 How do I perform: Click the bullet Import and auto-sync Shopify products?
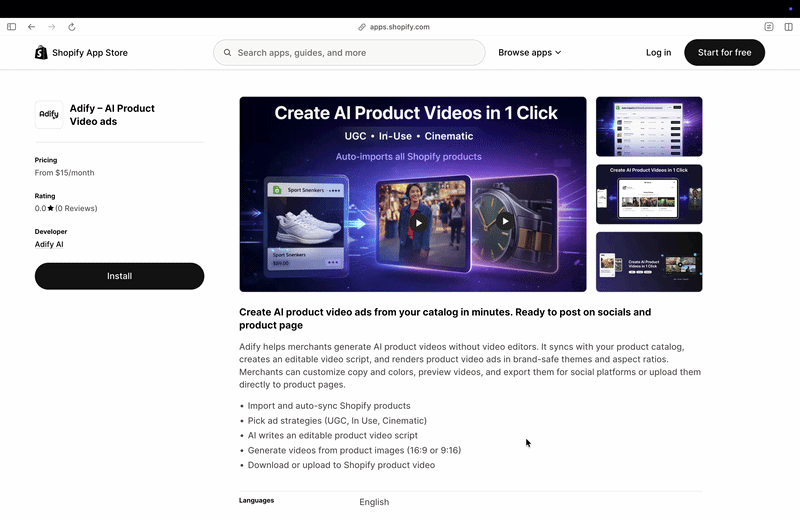tap(329, 406)
